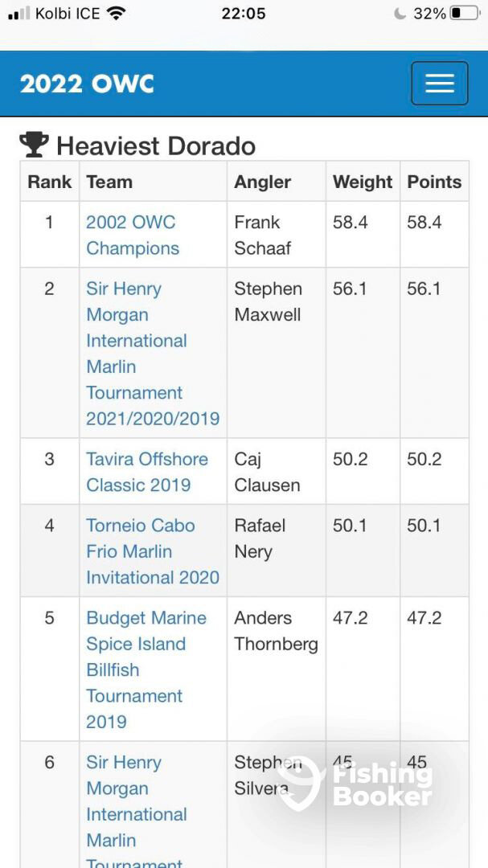Click the Team column header
The image size is (488, 868).
pos(109,182)
